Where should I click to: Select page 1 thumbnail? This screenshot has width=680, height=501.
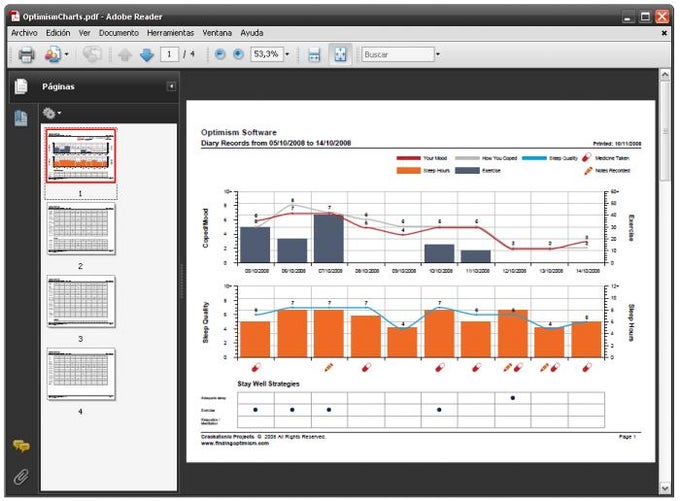81,155
